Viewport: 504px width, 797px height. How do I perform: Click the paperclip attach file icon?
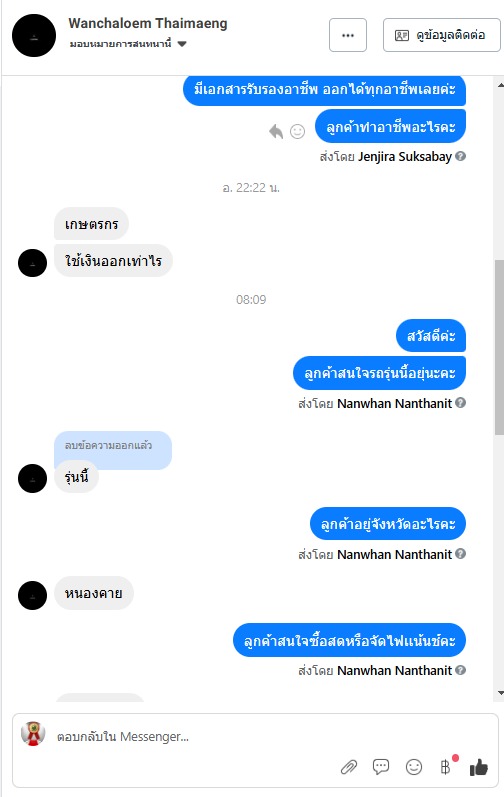(x=349, y=767)
